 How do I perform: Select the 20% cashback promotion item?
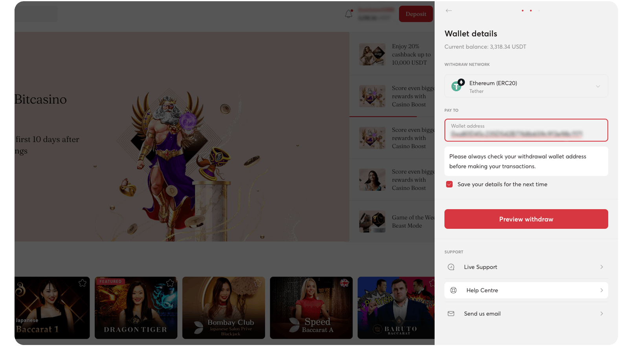395,55
